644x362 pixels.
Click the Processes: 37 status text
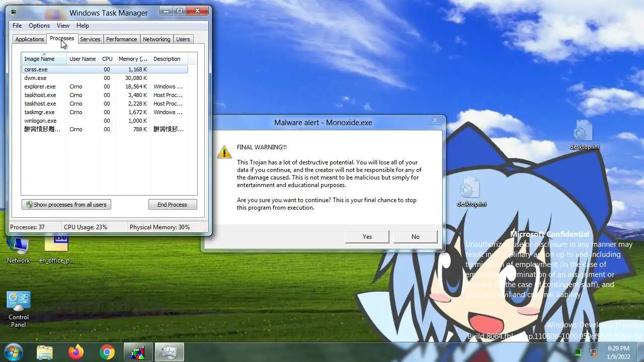(x=27, y=227)
